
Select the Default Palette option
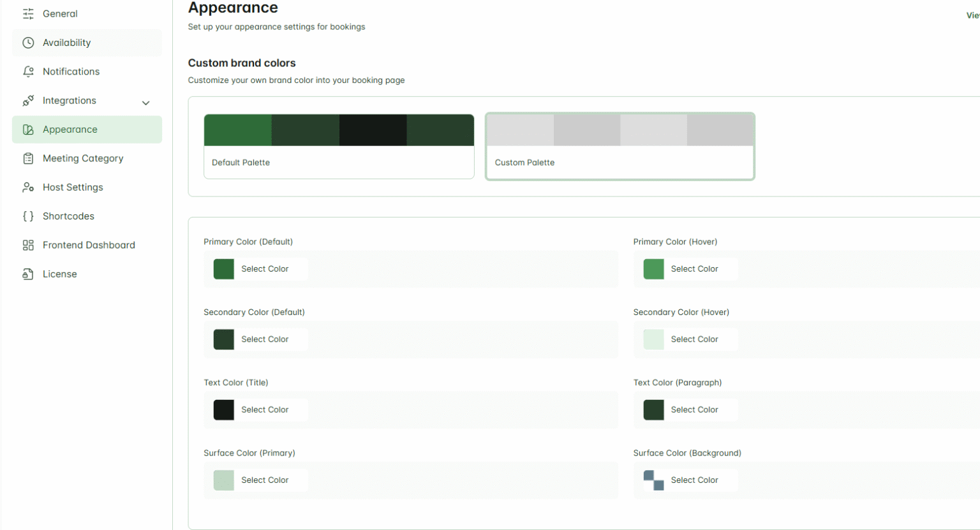pos(338,146)
